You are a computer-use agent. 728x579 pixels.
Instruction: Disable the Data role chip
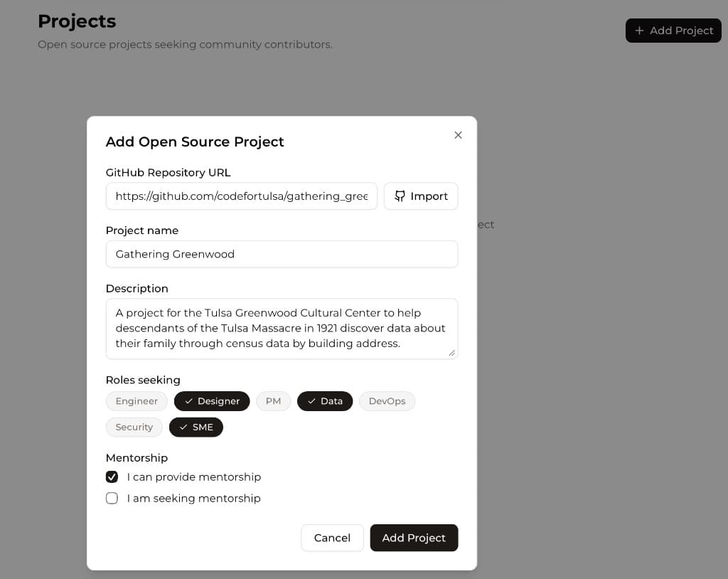click(325, 401)
